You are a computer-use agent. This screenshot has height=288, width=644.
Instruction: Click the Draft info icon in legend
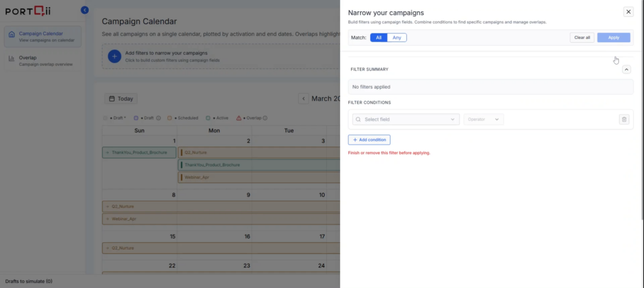158,118
